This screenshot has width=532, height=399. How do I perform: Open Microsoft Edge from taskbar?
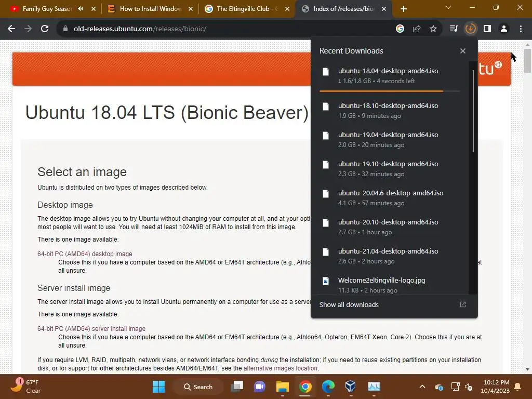pyautogui.click(x=328, y=387)
